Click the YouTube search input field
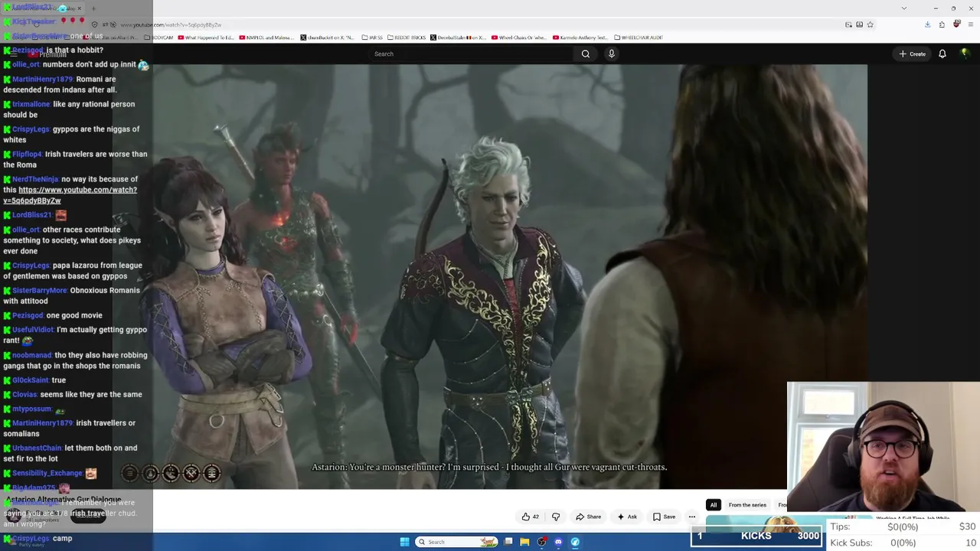The image size is (980, 551). [x=471, y=54]
